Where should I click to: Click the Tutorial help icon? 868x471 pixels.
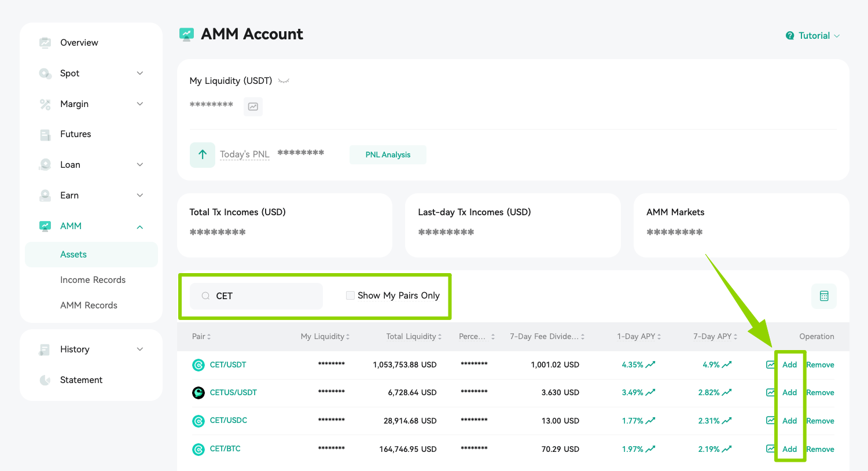790,36
